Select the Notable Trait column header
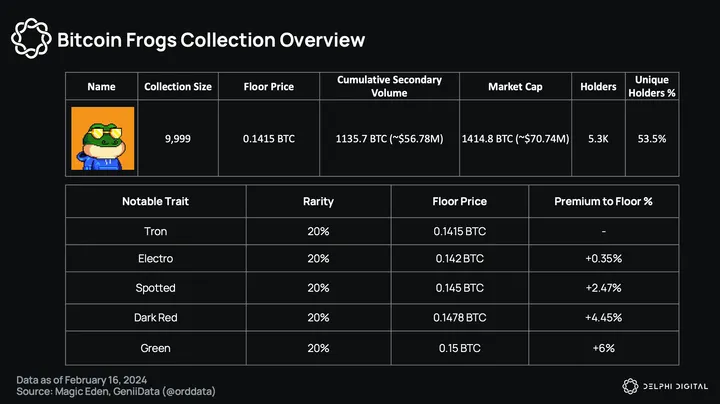This screenshot has width=720, height=404. (155, 201)
